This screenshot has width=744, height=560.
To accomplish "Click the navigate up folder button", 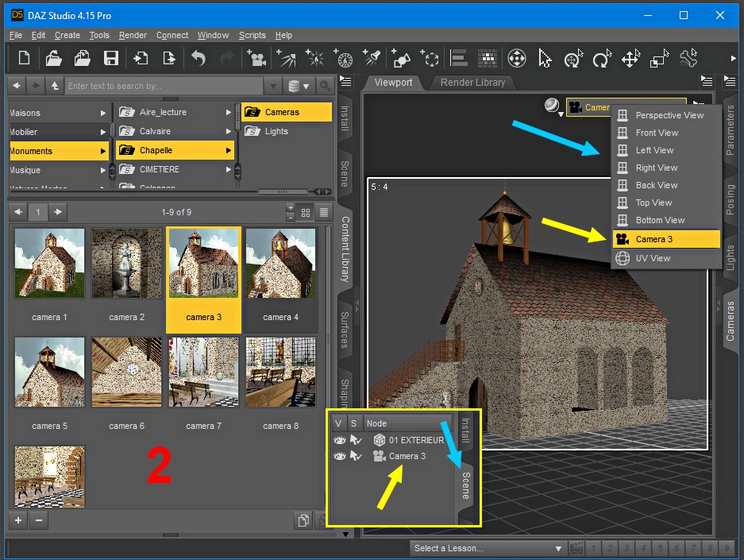I will click(x=55, y=86).
